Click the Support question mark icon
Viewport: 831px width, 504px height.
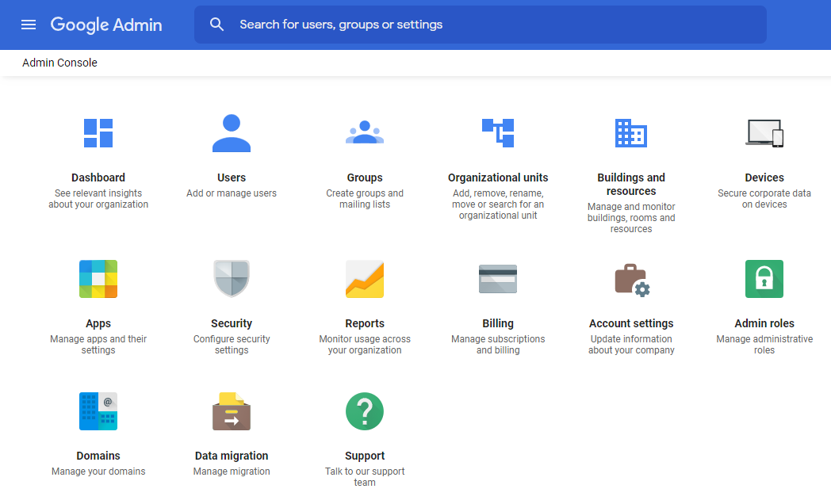tap(365, 411)
